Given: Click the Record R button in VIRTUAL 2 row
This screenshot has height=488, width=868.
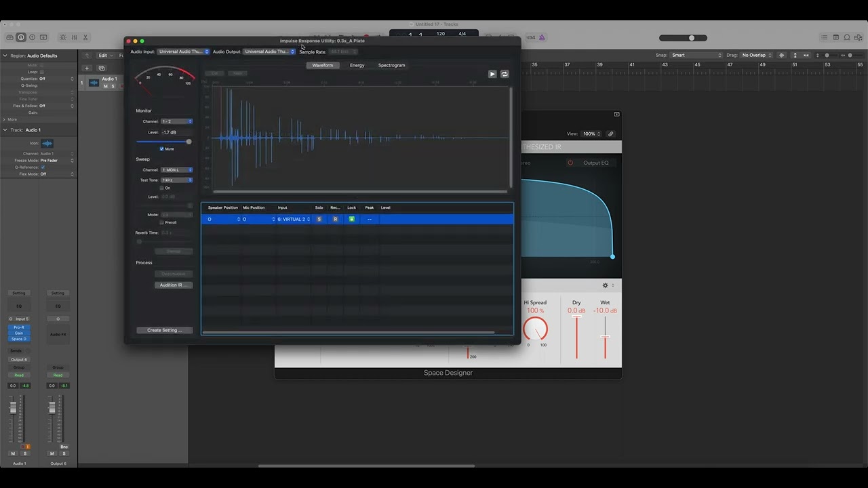Looking at the screenshot, I should coord(335,219).
